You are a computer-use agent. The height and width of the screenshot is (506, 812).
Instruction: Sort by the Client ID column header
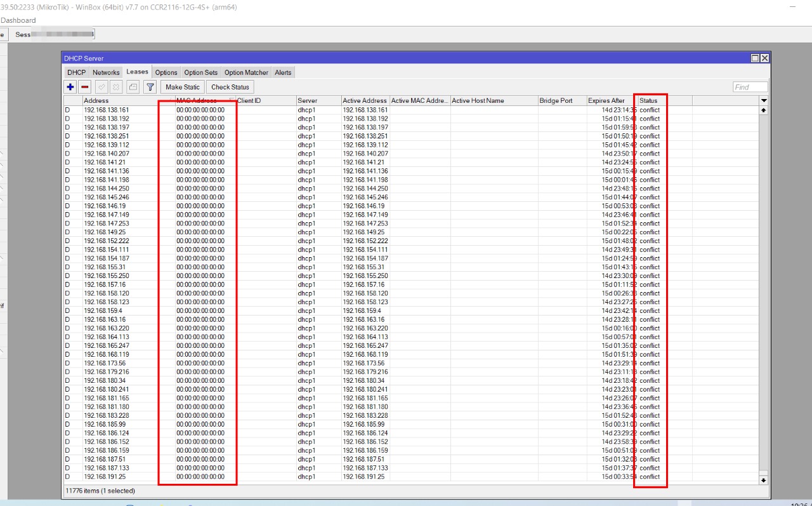click(x=265, y=100)
